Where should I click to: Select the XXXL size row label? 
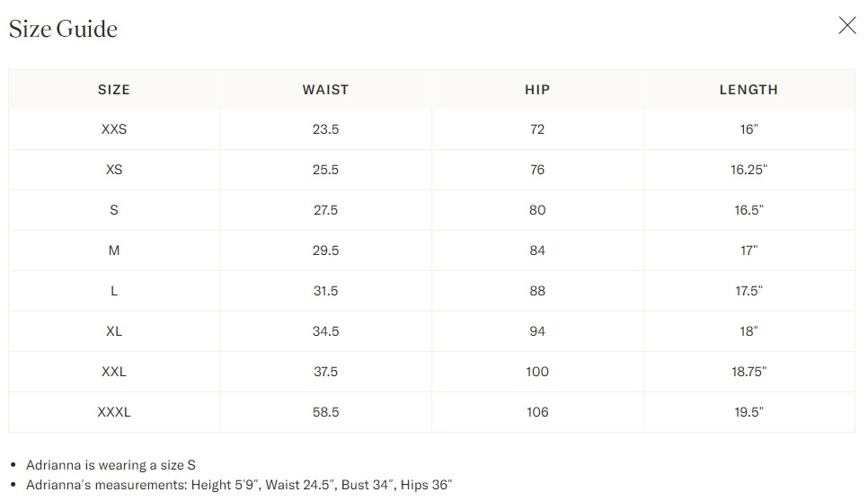[x=114, y=412]
